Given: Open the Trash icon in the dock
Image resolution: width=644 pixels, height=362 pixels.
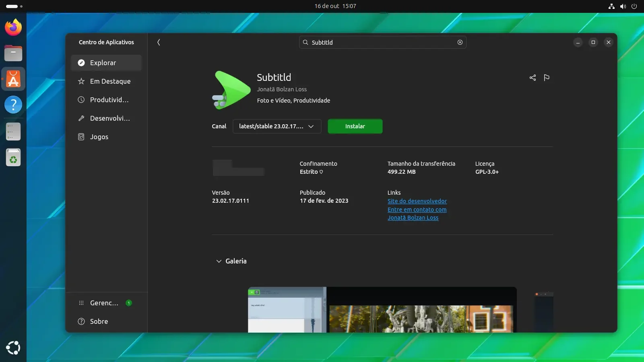Looking at the screenshot, I should 13,157.
